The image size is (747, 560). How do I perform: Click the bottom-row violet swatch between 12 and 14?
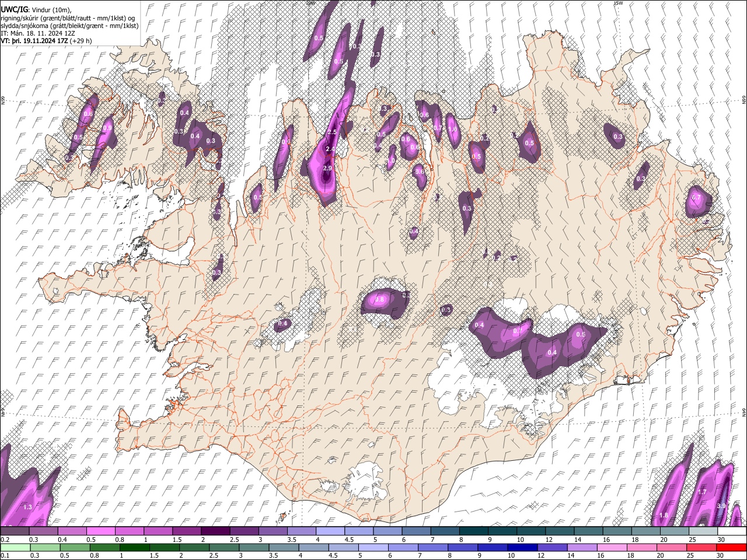click(553, 547)
